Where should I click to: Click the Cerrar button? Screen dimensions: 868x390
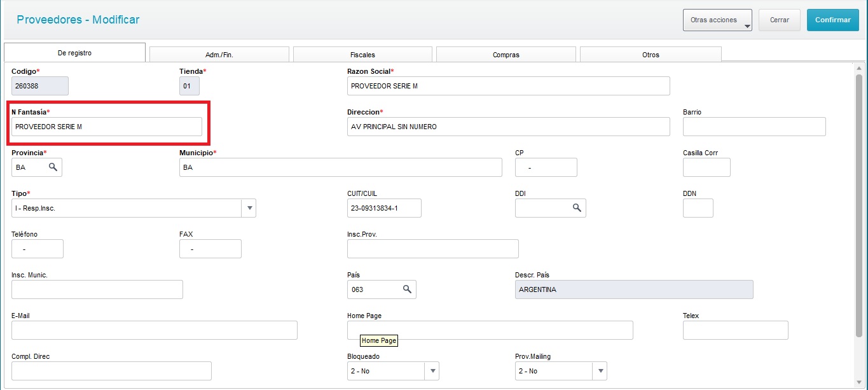pyautogui.click(x=780, y=20)
